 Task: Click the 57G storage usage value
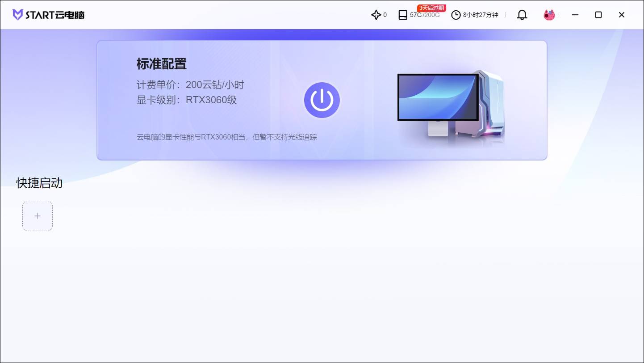(416, 15)
